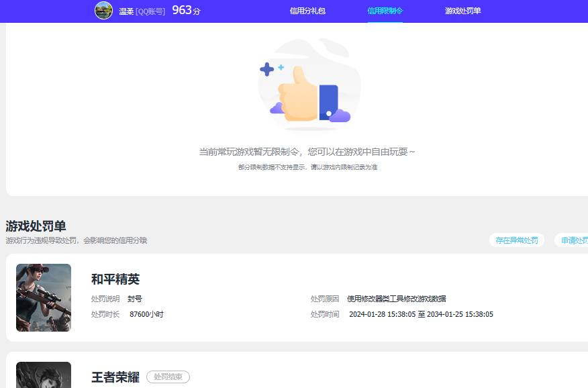
Task: Select the grayscale hero artwork for 王者荣耀
Action: coord(43,375)
